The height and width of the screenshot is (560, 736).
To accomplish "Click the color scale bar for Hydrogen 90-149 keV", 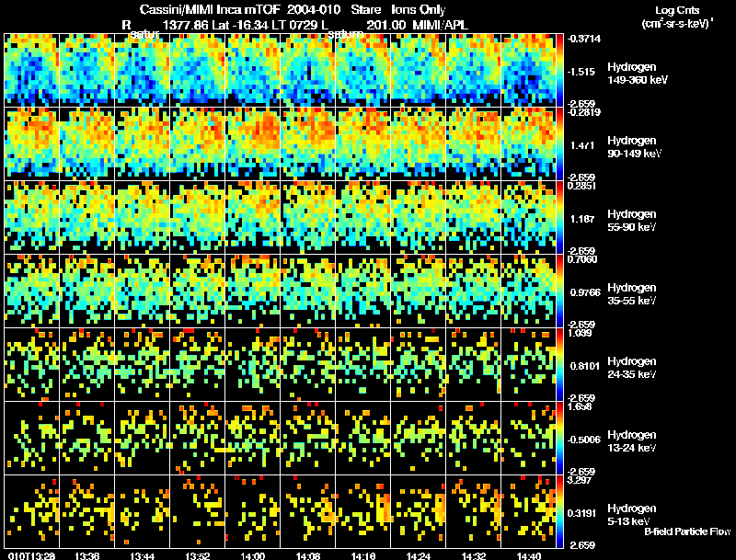I will [559, 144].
